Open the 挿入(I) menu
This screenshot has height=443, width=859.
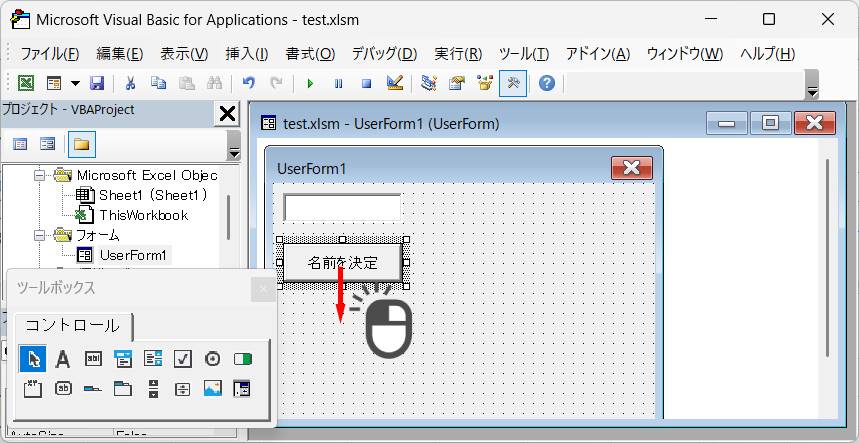[247, 54]
